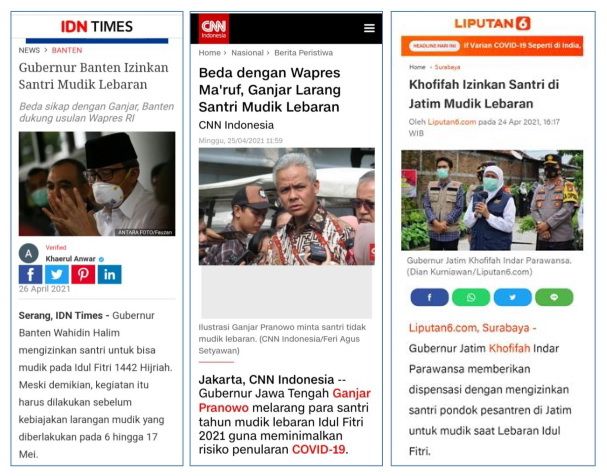This screenshot has width=607, height=476.
Task: Share Liputan6 article via WhatsApp button
Action: [471, 297]
